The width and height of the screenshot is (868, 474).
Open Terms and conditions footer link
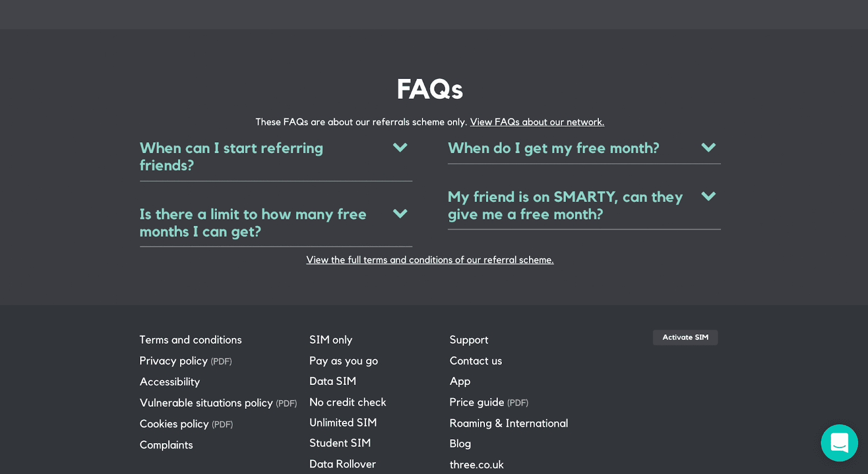tap(190, 340)
